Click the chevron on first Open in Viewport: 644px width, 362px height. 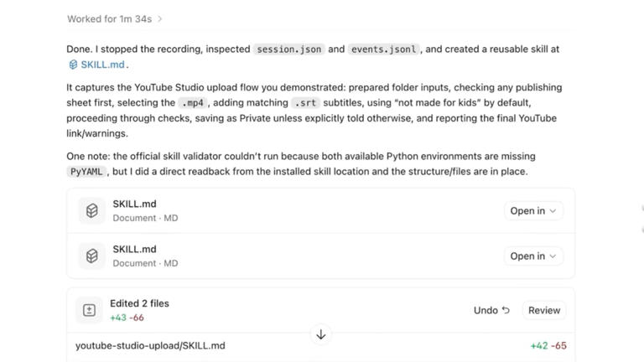tap(553, 211)
